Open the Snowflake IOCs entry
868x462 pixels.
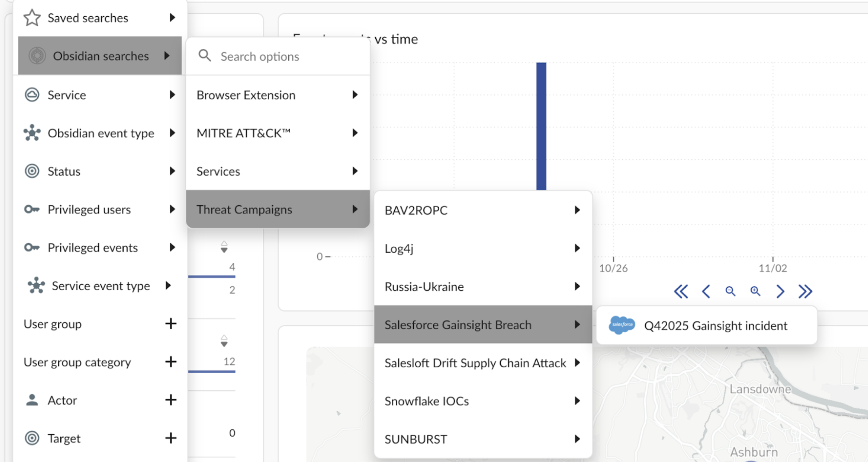[483, 401]
